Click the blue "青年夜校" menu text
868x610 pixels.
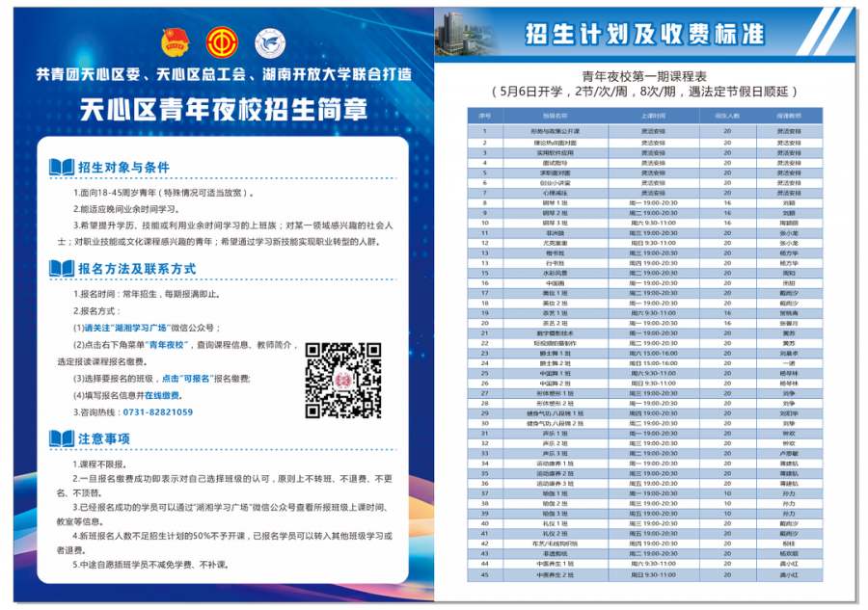tap(168, 345)
